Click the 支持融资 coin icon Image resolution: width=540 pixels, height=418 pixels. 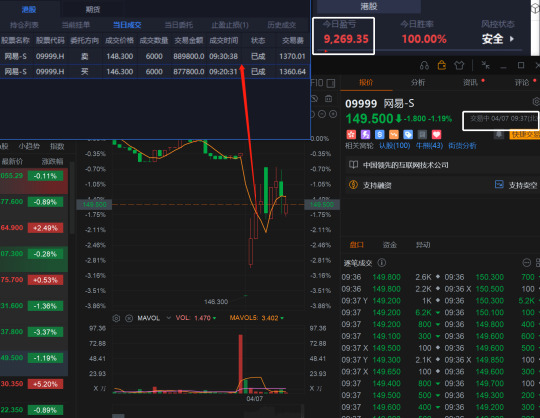click(353, 185)
